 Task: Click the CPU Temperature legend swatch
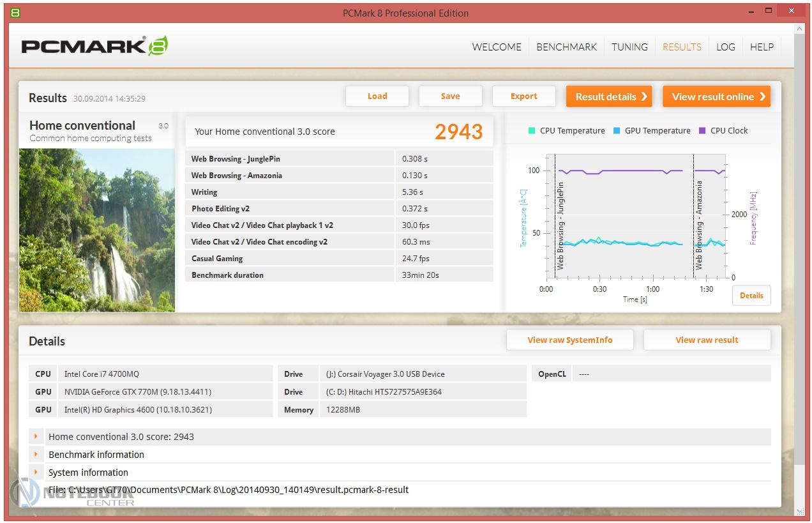[x=531, y=130]
